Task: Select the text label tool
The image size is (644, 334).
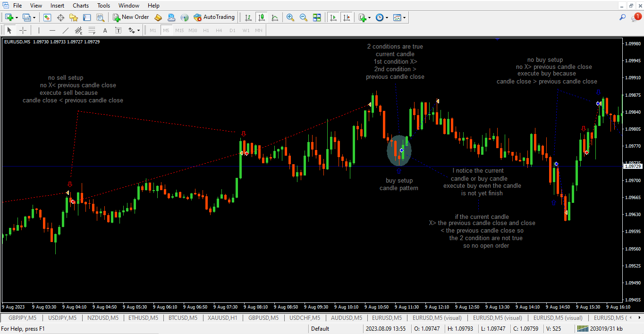Action: tap(118, 31)
